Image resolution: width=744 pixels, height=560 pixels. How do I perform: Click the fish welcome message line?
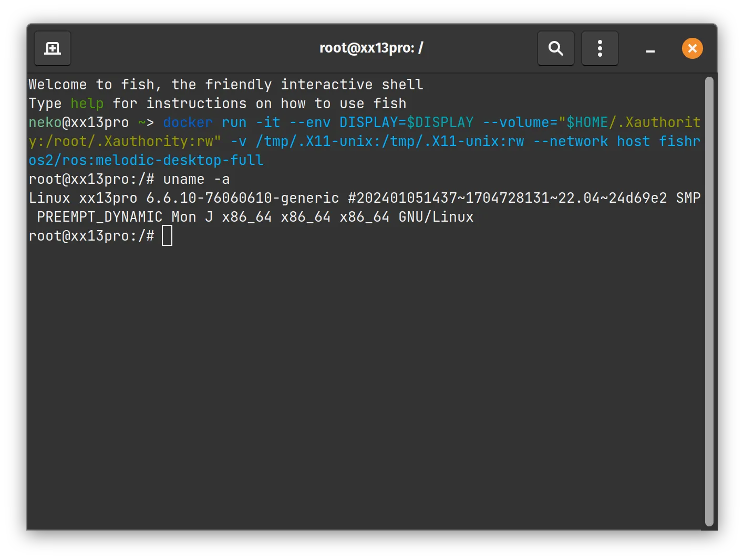(225, 84)
